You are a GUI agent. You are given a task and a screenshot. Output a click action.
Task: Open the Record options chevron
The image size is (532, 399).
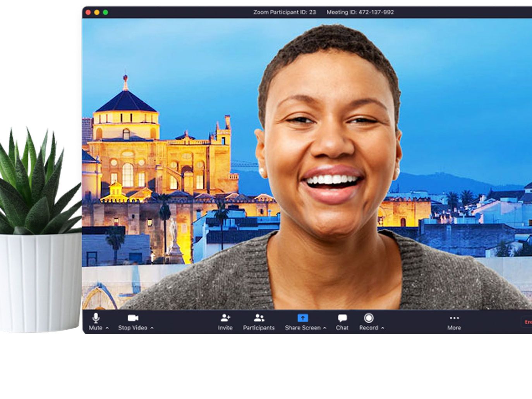click(382, 328)
